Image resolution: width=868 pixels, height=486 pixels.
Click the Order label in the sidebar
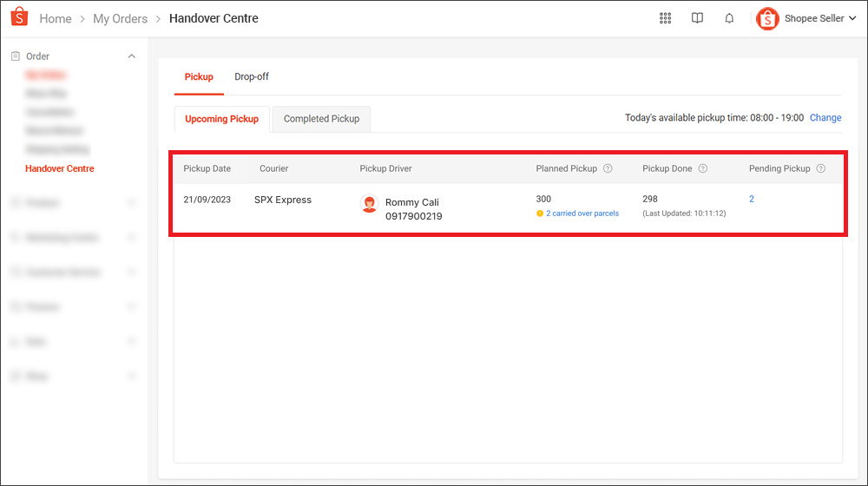[x=37, y=56]
